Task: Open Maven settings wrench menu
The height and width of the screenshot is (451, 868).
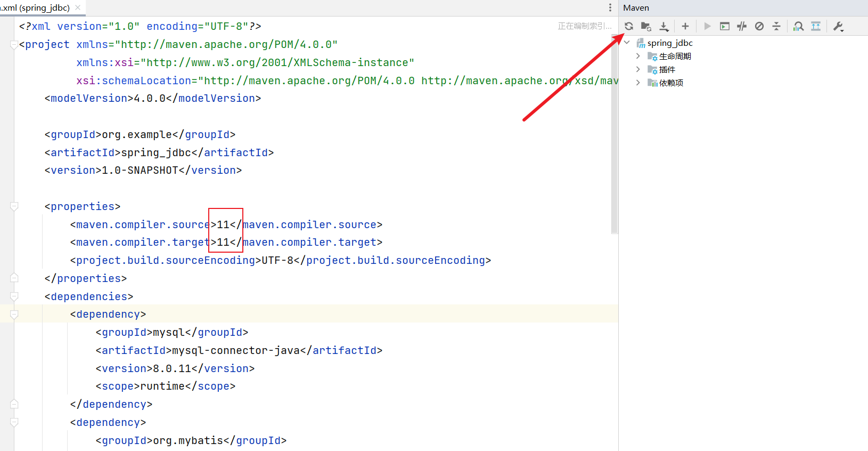Action: (x=838, y=26)
